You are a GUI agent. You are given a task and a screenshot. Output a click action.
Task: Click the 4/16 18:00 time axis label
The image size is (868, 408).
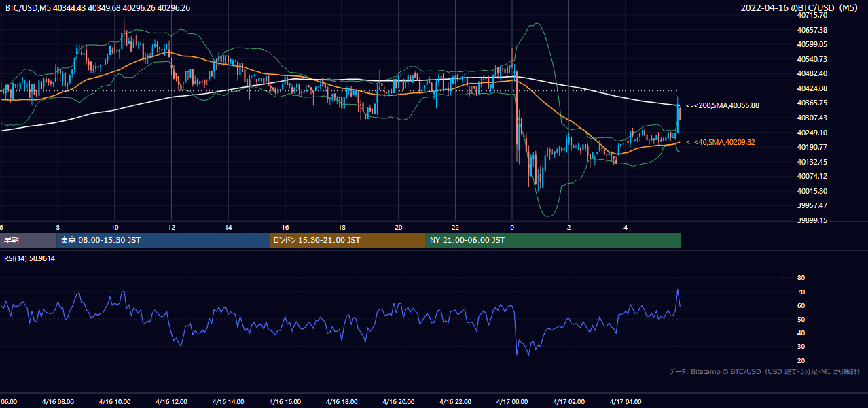(x=342, y=401)
